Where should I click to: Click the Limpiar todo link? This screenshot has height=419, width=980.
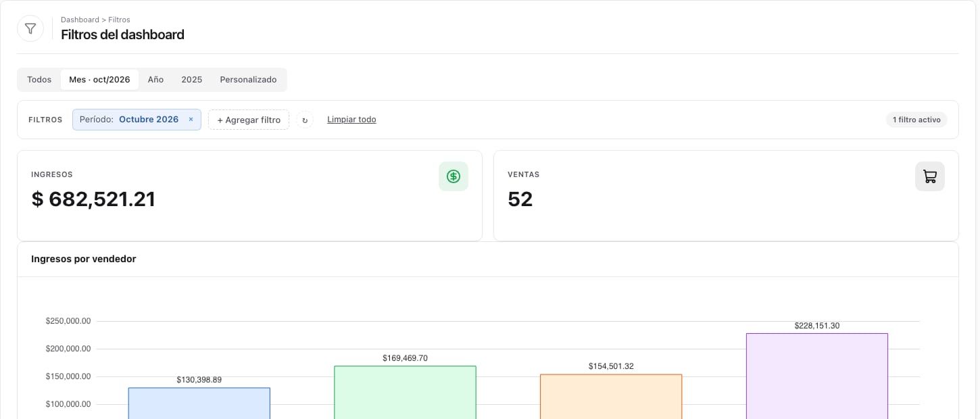tap(351, 120)
